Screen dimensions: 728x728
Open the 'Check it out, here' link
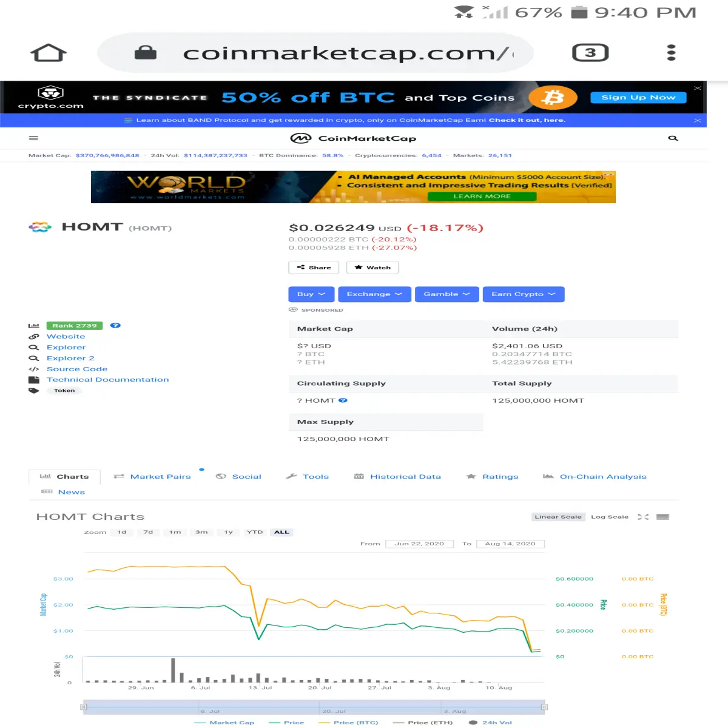527,120
